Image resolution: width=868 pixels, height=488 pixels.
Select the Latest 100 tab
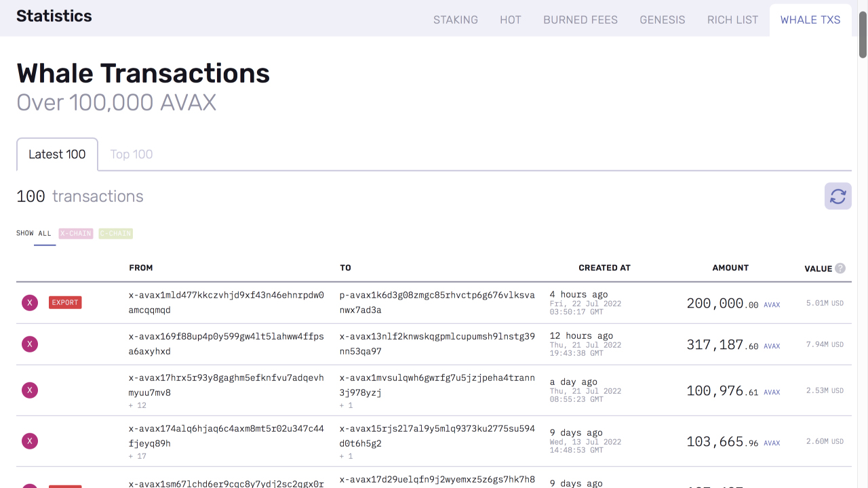57,155
